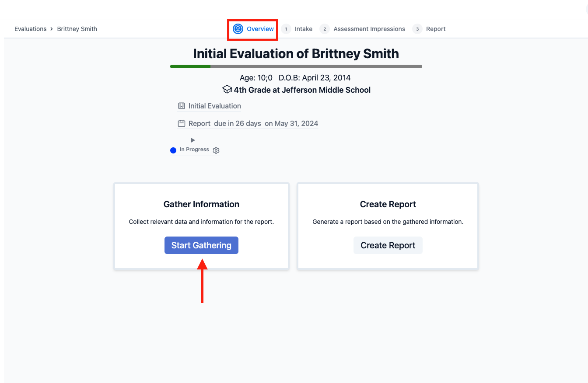588x383 pixels.
Task: Click the Initial Evaluation of Brittney Smith heading
Action: pos(296,54)
